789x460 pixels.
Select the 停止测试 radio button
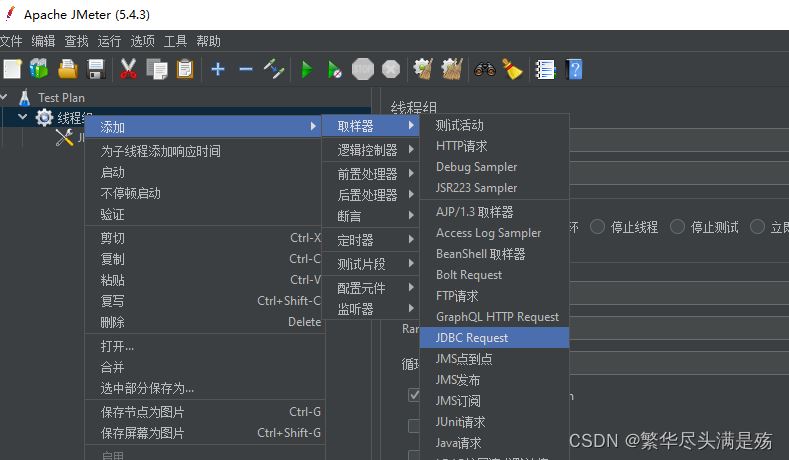point(678,227)
